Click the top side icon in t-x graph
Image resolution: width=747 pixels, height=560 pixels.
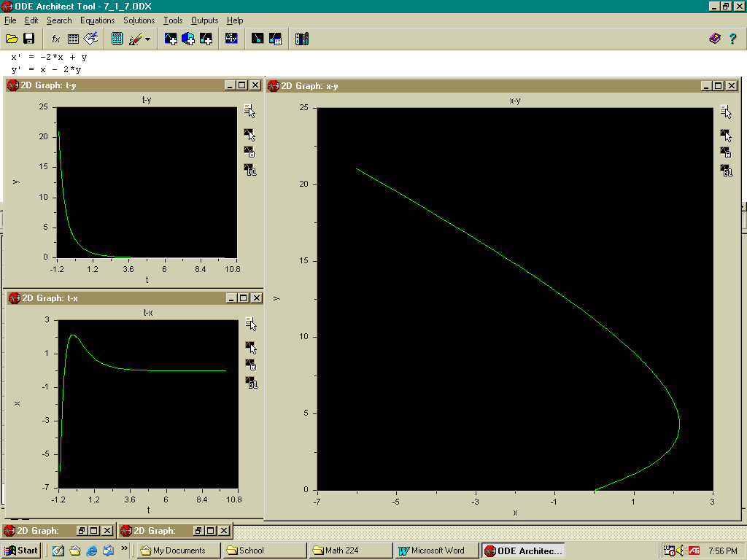click(x=251, y=324)
